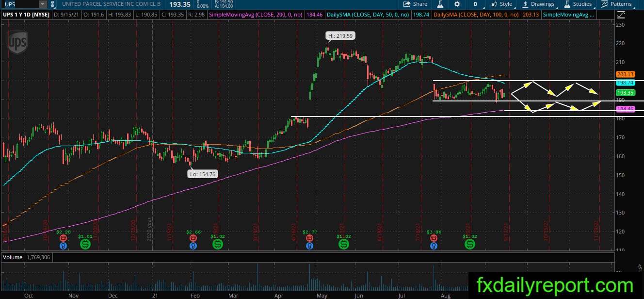Click the D: 9/15/21 date readout
This screenshot has height=299, width=644.
pyautogui.click(x=66, y=15)
